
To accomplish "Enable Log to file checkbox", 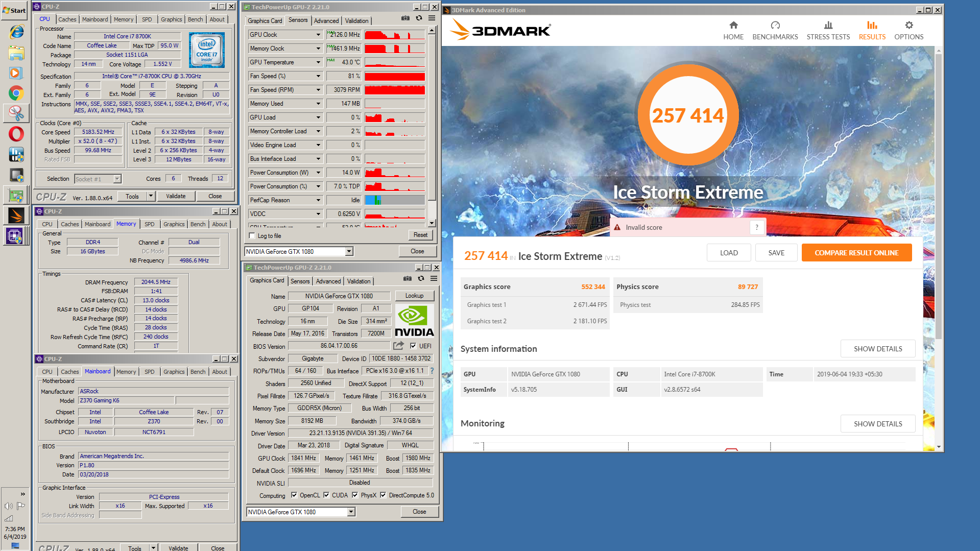I will [x=252, y=236].
